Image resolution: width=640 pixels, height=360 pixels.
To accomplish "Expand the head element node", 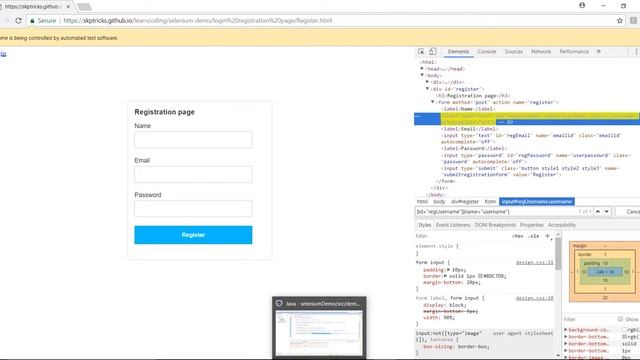I will (422, 69).
